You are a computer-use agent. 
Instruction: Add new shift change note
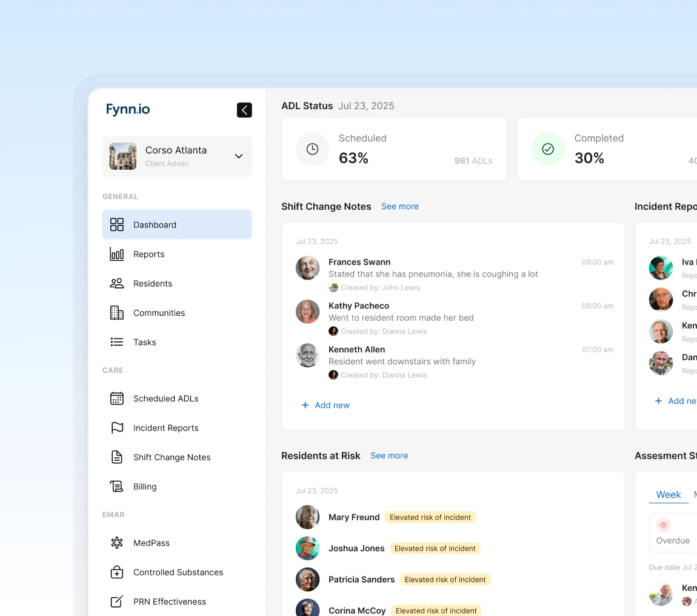coord(326,405)
